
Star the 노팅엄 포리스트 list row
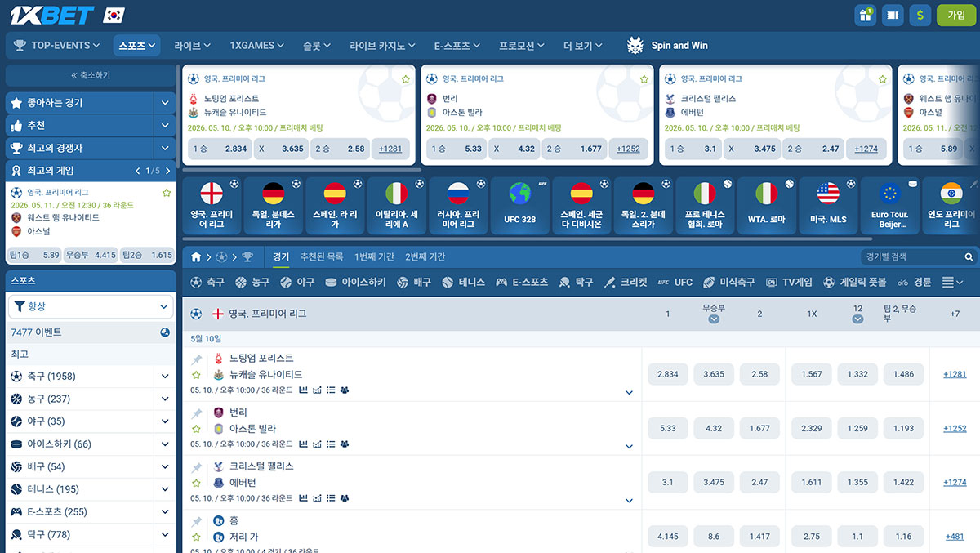coord(196,375)
